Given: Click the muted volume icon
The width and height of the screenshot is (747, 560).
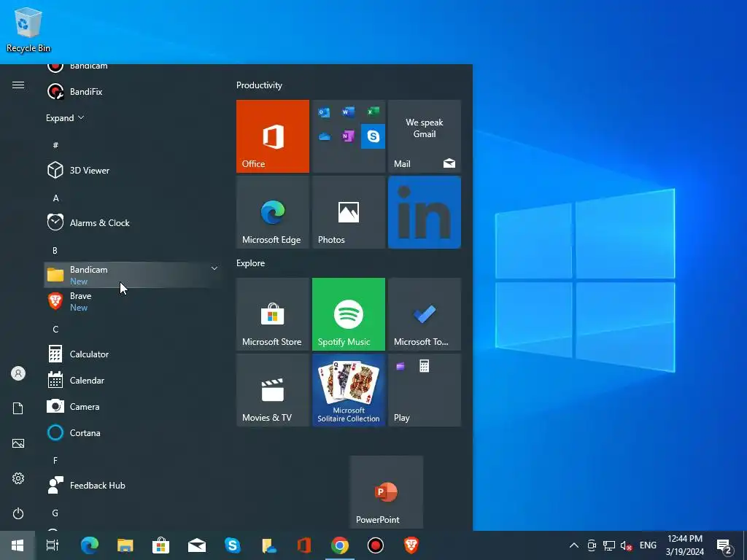Looking at the screenshot, I should tap(627, 545).
